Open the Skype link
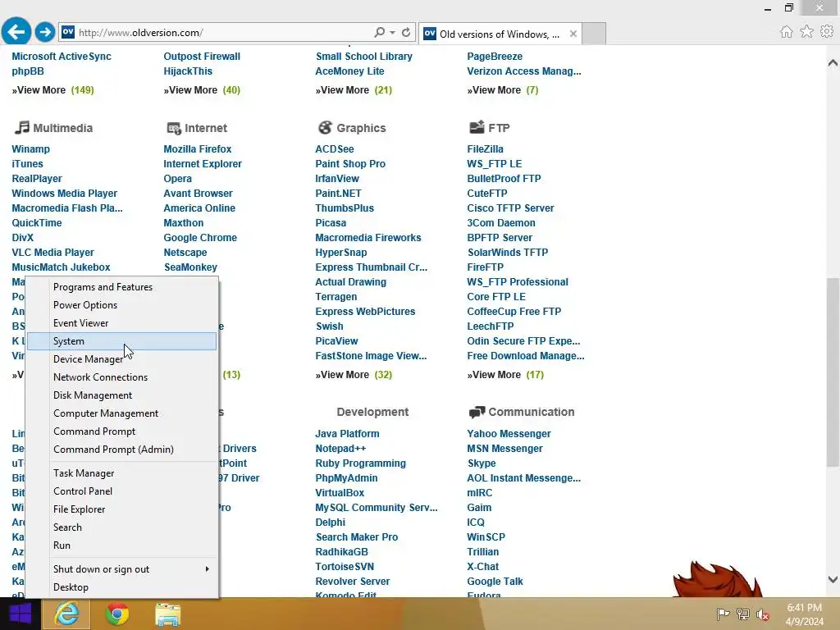Viewport: 840px width, 630px height. [x=482, y=463]
